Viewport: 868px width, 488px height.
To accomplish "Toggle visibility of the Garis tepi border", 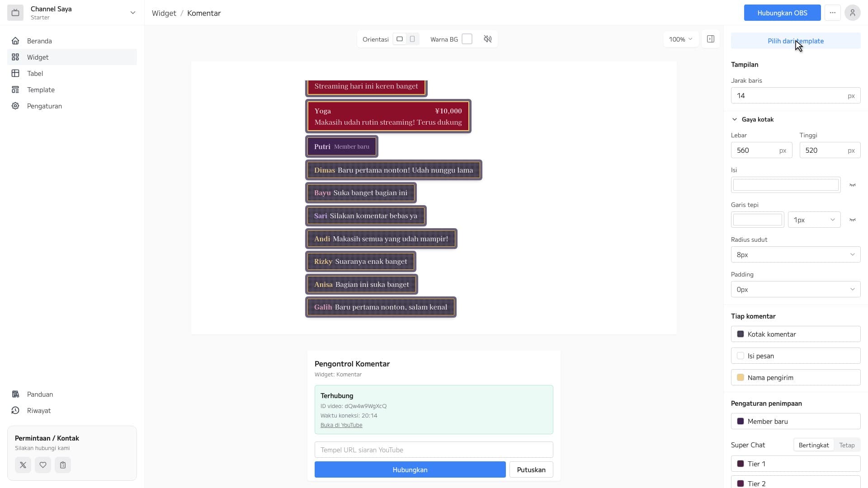I will [853, 220].
